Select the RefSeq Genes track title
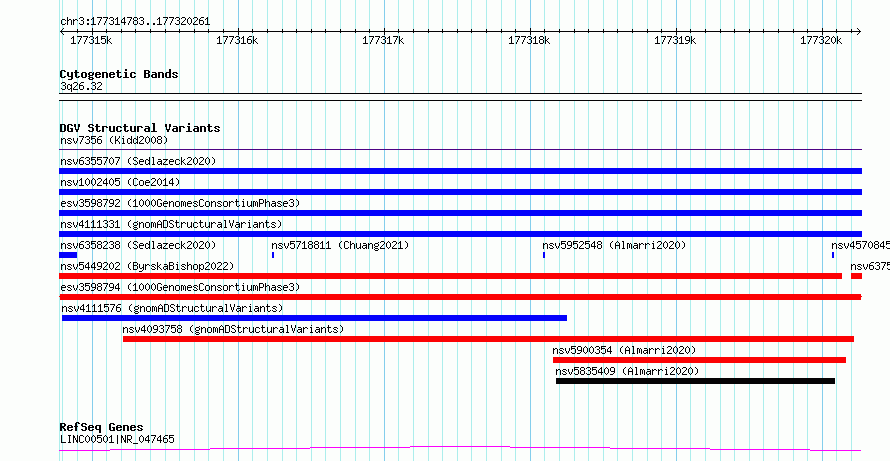Image resolution: width=890 pixels, height=461 pixels. [x=101, y=428]
